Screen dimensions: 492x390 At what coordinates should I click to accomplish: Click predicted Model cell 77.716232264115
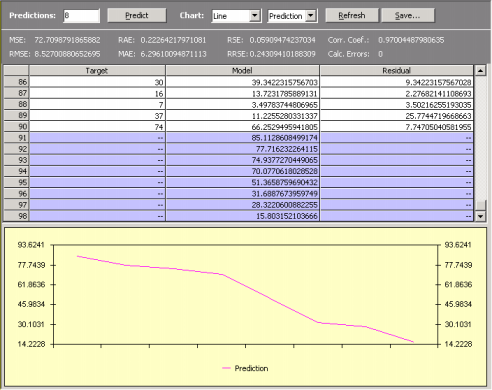pos(242,149)
